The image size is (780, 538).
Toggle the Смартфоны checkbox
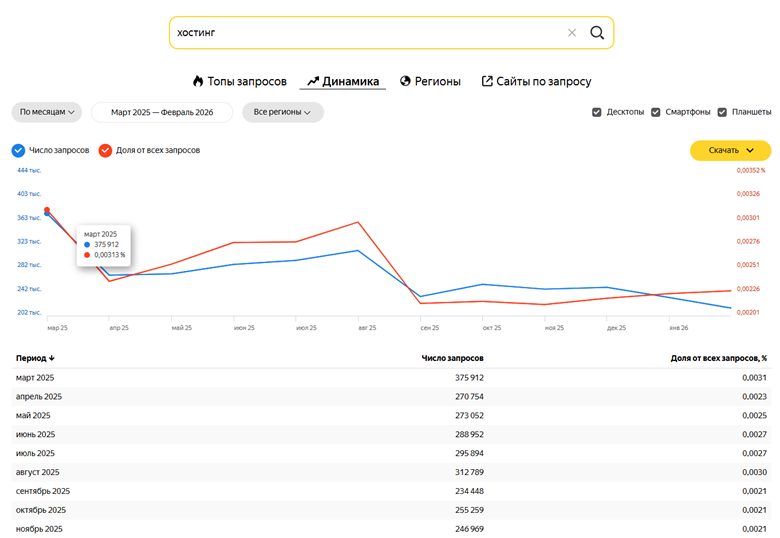tap(656, 112)
